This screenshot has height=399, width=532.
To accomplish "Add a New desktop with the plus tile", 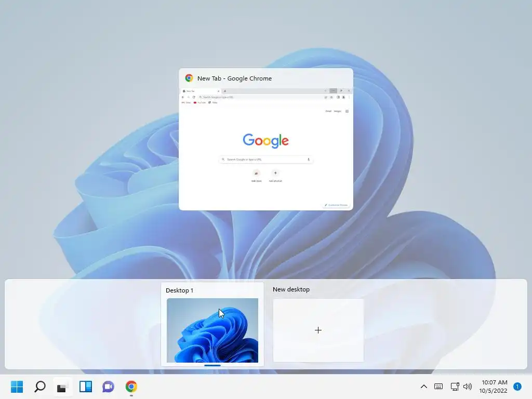I will coord(318,330).
